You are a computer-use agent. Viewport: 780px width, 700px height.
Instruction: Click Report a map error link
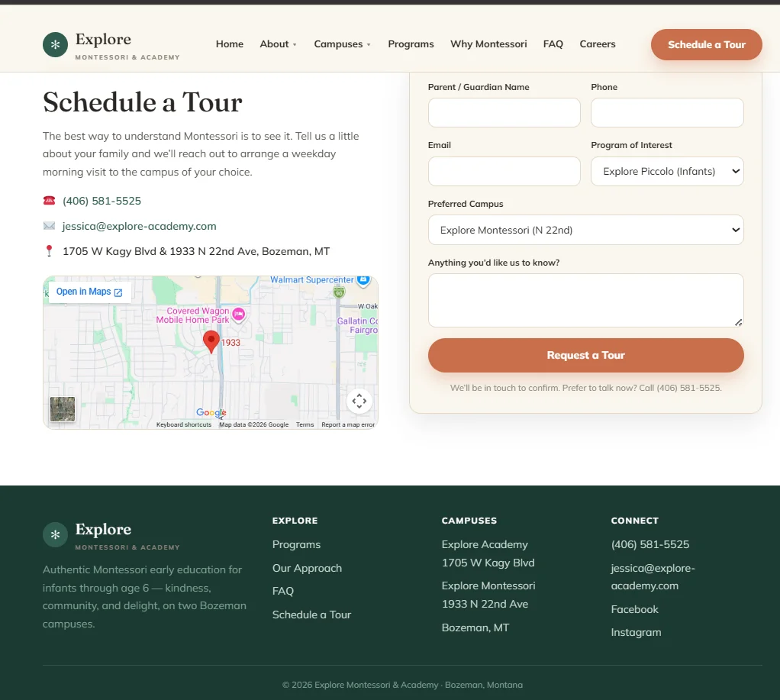click(x=348, y=424)
